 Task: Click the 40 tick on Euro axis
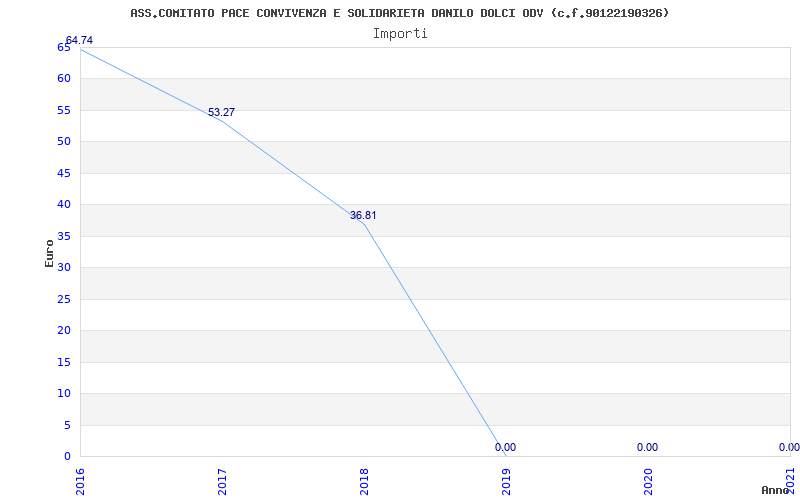coord(63,205)
